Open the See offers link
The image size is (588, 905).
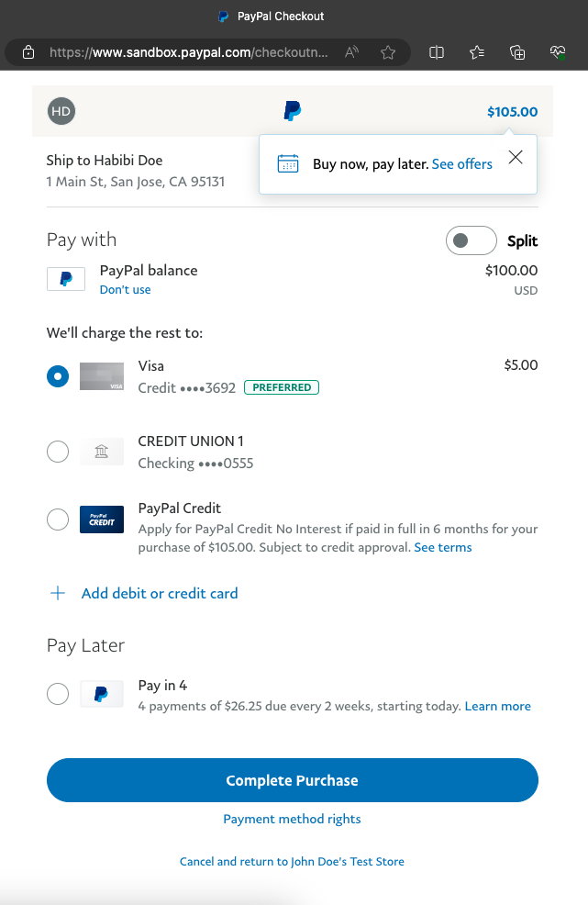pyautogui.click(x=461, y=164)
